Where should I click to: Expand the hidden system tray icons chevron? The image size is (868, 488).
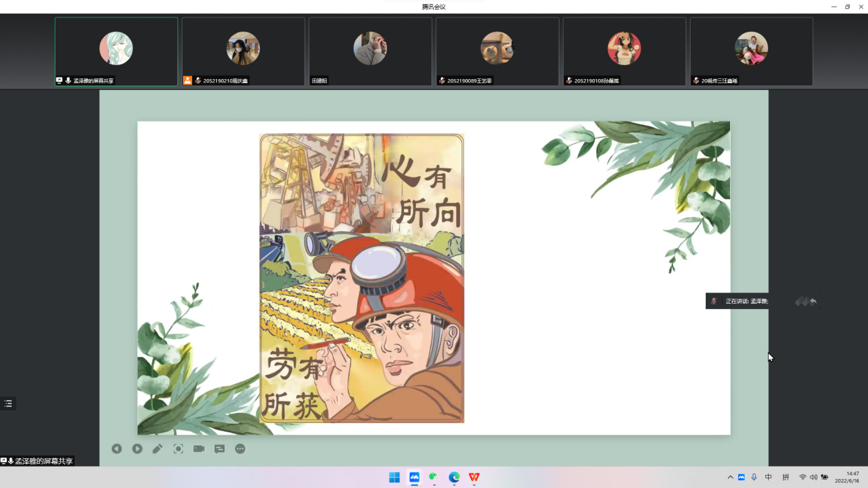coord(730,477)
